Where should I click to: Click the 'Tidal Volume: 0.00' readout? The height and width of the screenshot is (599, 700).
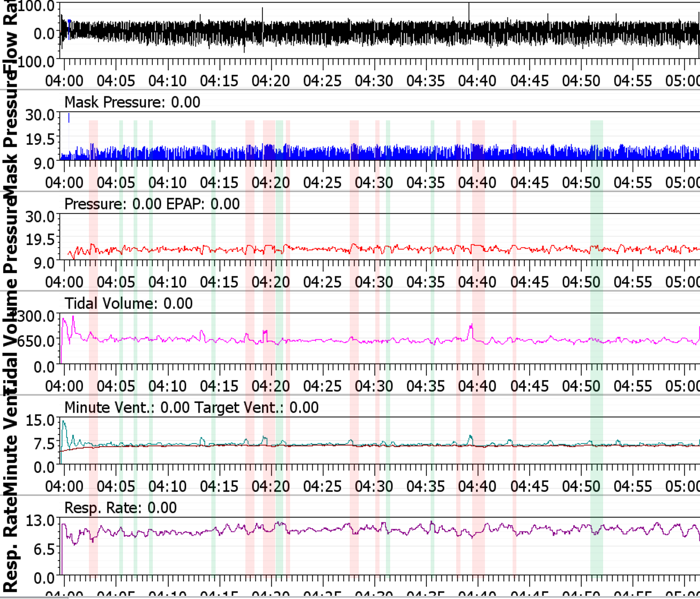[x=128, y=303]
